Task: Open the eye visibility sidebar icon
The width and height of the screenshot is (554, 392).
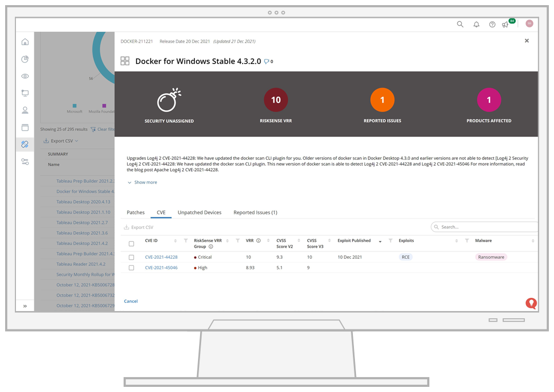Action: pos(25,76)
